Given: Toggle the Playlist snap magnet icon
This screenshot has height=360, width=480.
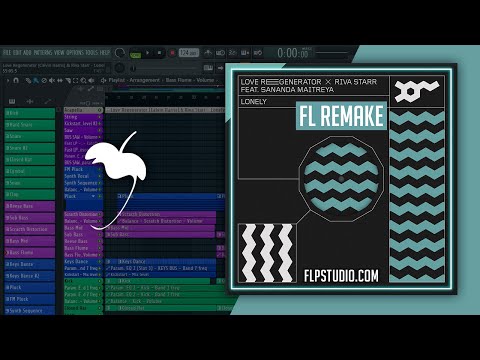Looking at the screenshot, I should coord(16,80).
